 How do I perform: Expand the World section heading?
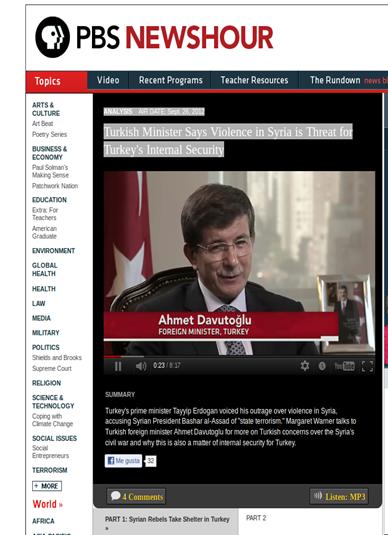(47, 504)
